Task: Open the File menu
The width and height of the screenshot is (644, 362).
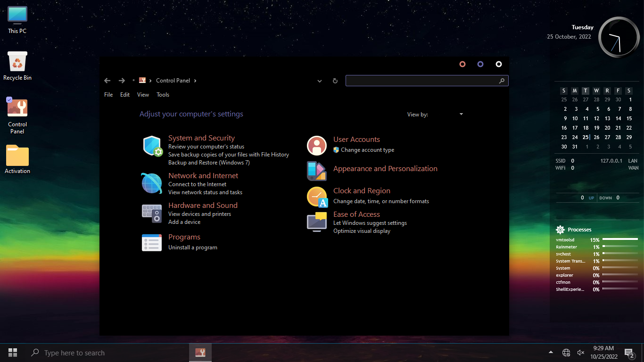Action: tap(108, 95)
